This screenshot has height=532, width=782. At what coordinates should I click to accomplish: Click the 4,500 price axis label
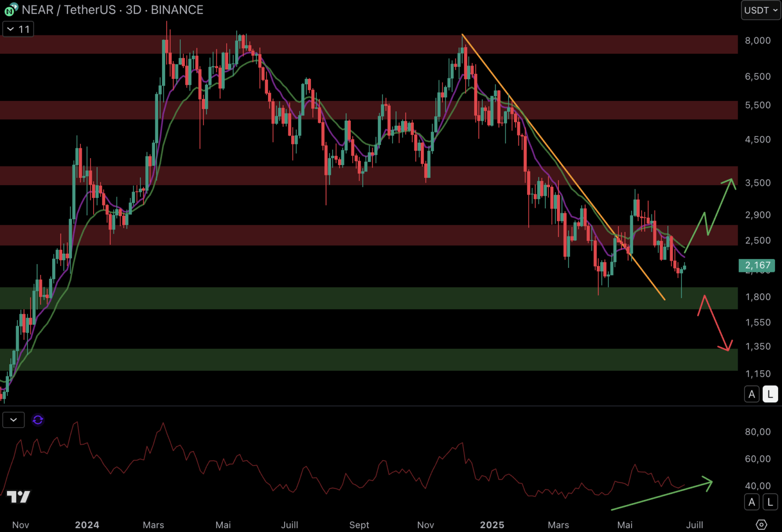758,139
